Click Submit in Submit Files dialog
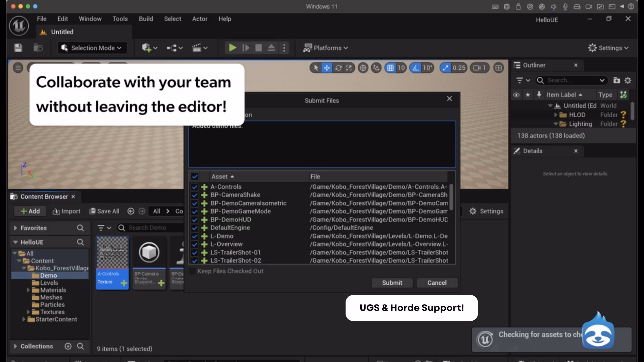The image size is (644, 362). tap(392, 283)
